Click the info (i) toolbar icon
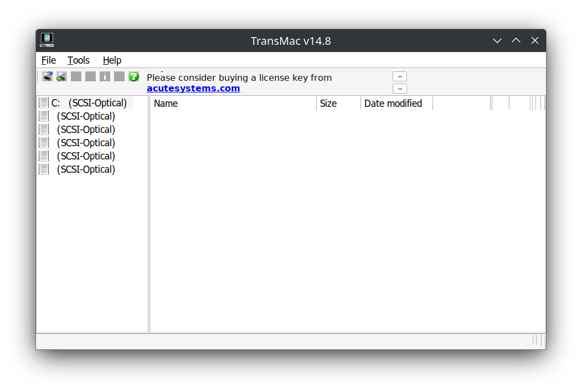This screenshot has height=392, width=582. click(x=105, y=76)
